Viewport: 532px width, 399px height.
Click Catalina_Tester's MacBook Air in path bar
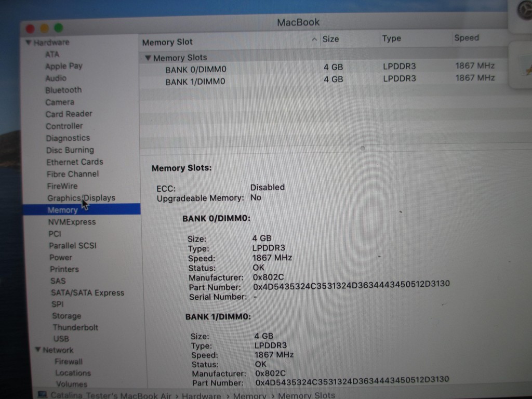click(x=111, y=395)
